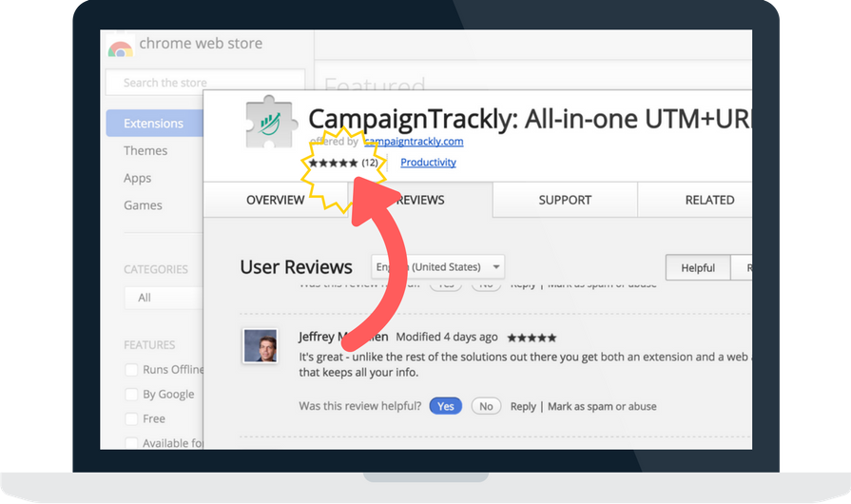
Task: Mark Jeffrey's review helpful with Yes
Action: tap(446, 406)
